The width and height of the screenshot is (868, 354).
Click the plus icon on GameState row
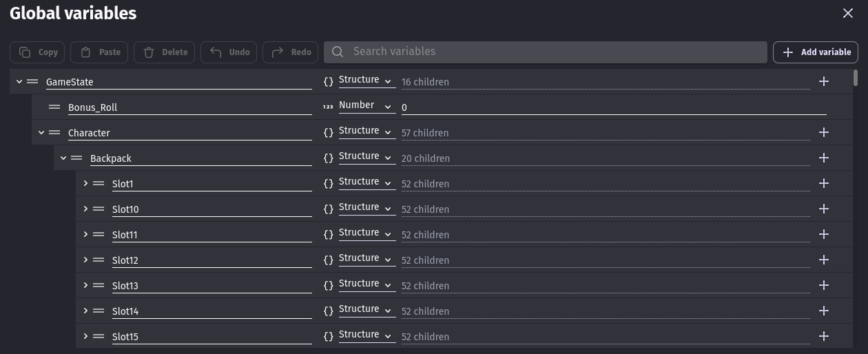tap(823, 81)
